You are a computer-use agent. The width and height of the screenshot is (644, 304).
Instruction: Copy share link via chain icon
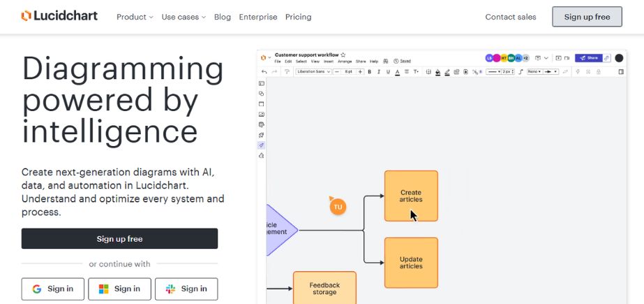pos(606,58)
